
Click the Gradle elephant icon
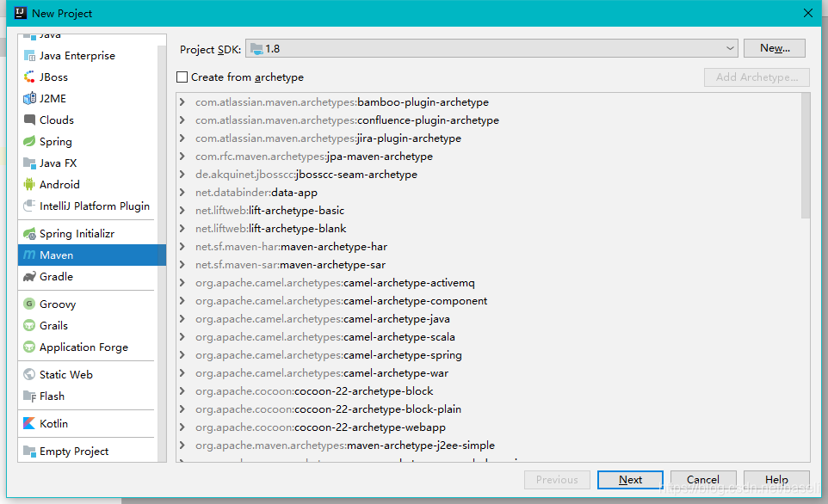[29, 277]
